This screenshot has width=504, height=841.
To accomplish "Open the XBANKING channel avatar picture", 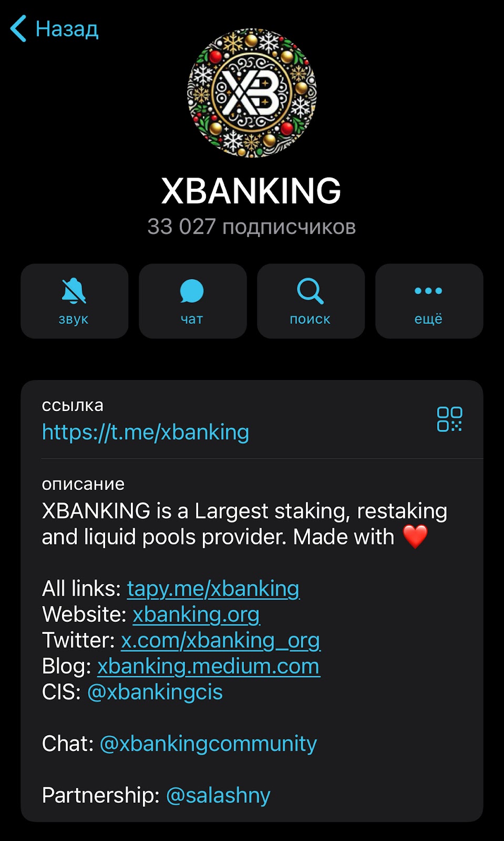I will (x=252, y=93).
